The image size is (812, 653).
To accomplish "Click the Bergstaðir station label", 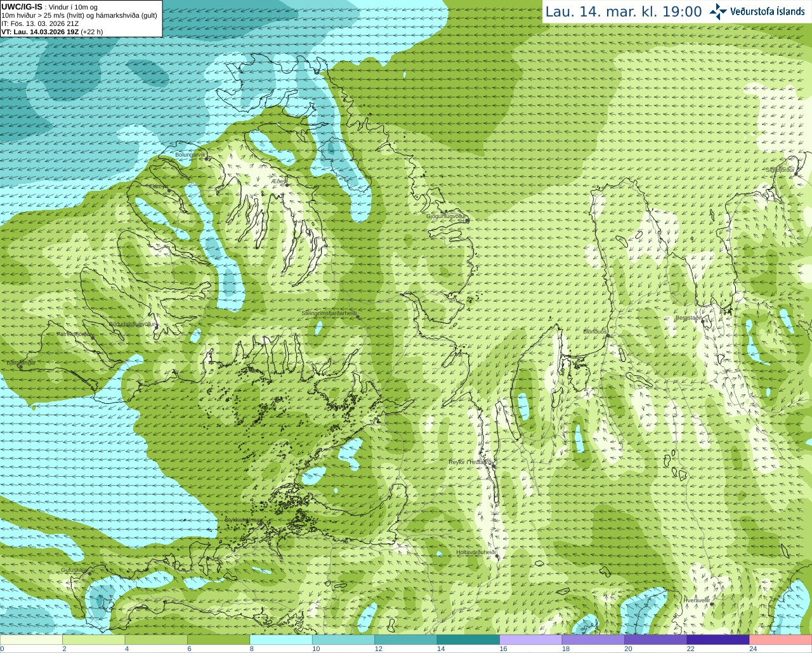I will 689,318.
